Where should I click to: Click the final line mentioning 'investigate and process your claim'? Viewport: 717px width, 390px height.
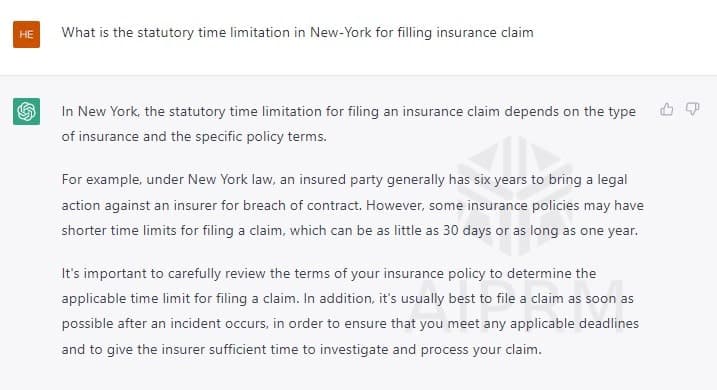pos(301,350)
